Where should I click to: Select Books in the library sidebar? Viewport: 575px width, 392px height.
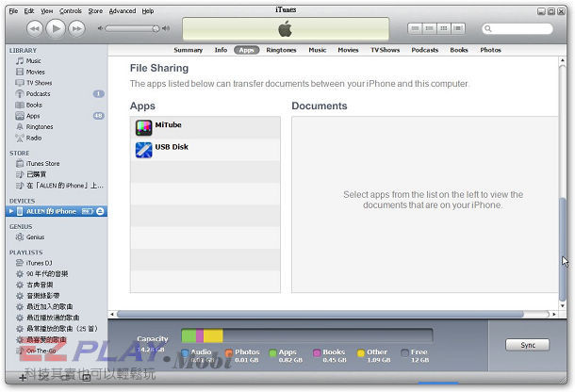(57, 105)
